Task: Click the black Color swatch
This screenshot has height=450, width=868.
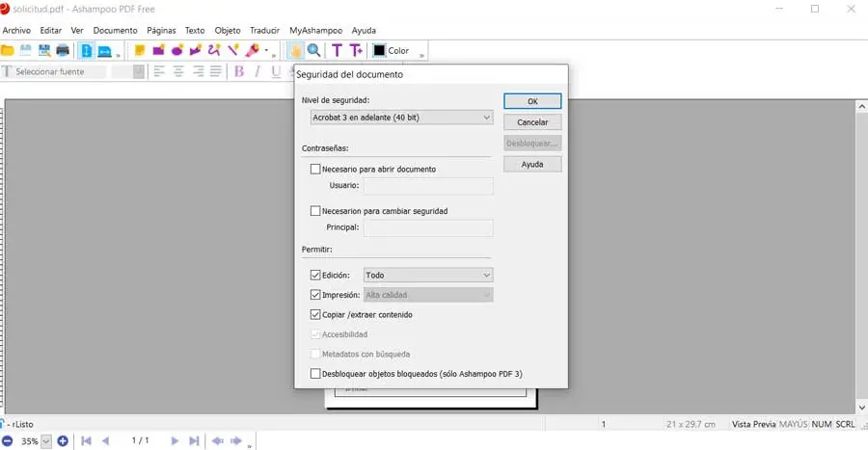Action: click(x=380, y=51)
